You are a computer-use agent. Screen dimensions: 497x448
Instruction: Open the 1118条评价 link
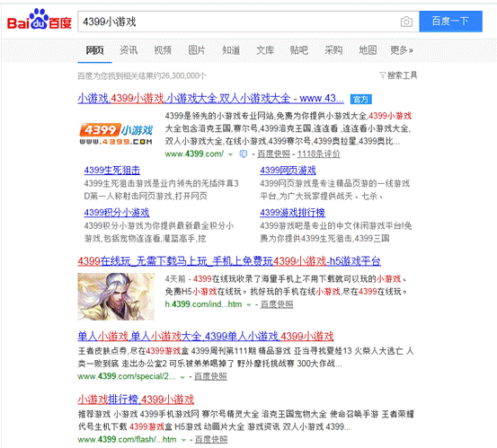(318, 154)
